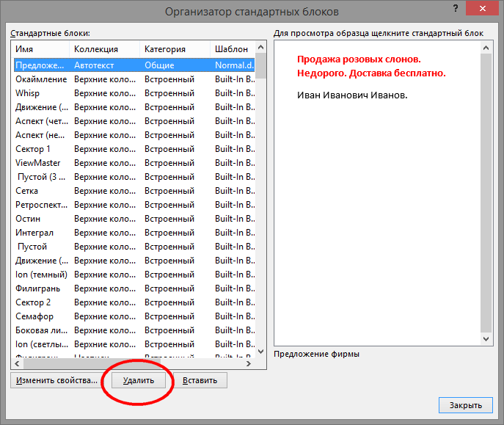
Task: Select the Интеграл building block
Action: (x=135, y=233)
